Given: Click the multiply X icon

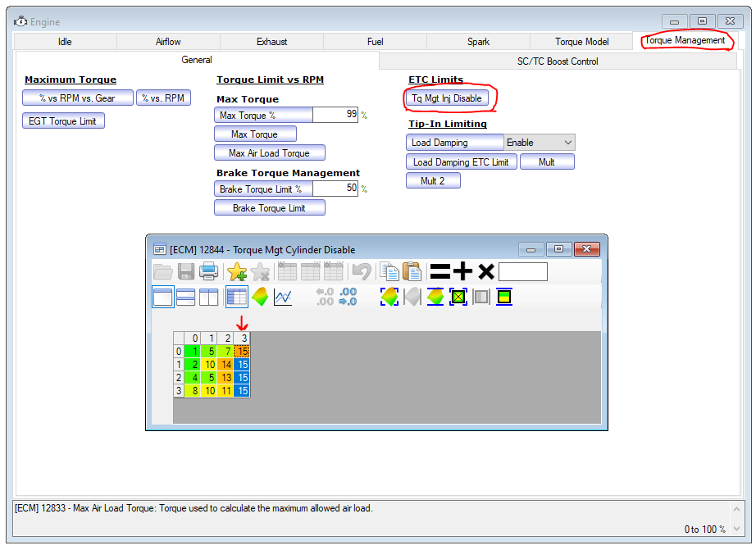Looking at the screenshot, I should pos(486,272).
